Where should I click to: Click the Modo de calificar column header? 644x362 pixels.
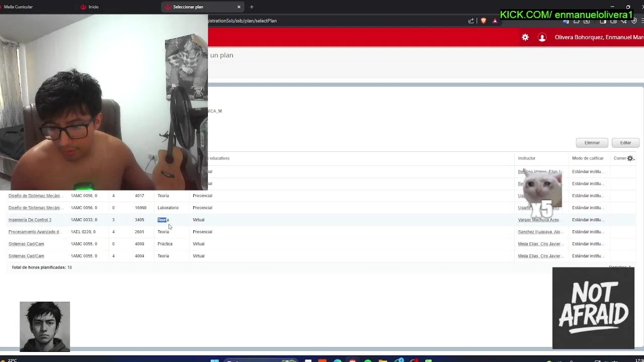588,158
